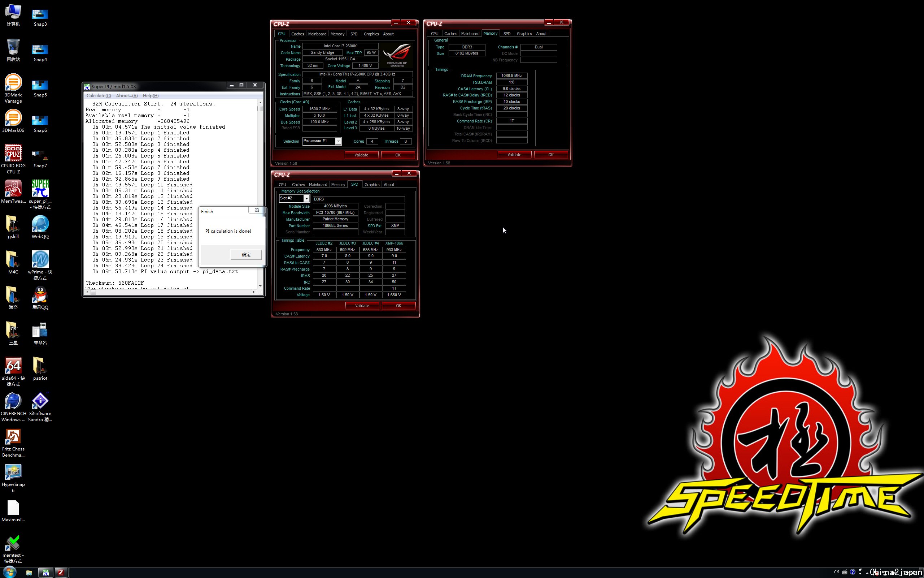Screen dimensions: 924x578
Task: Open the About tab in SPD window
Action: (389, 185)
